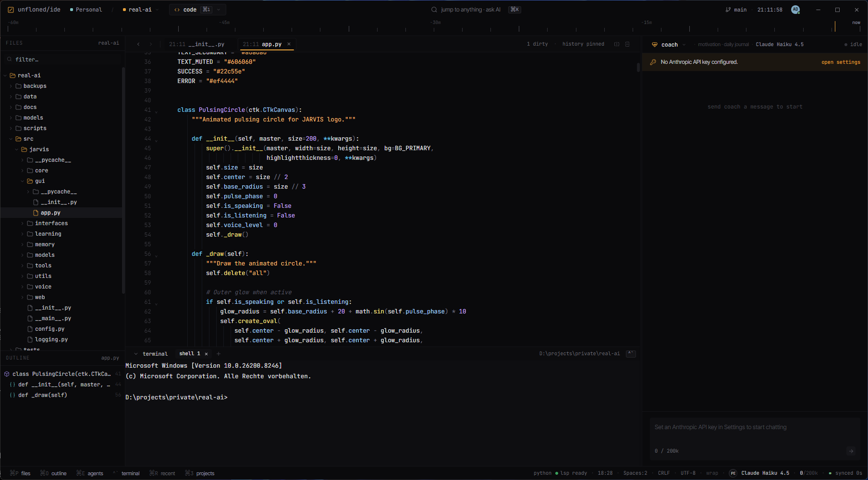Expand the backups folder
Image resolution: width=868 pixels, height=480 pixels.
[x=11, y=86]
